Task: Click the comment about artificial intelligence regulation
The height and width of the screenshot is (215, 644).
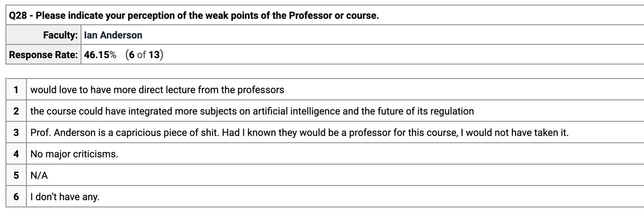Action: click(x=252, y=111)
